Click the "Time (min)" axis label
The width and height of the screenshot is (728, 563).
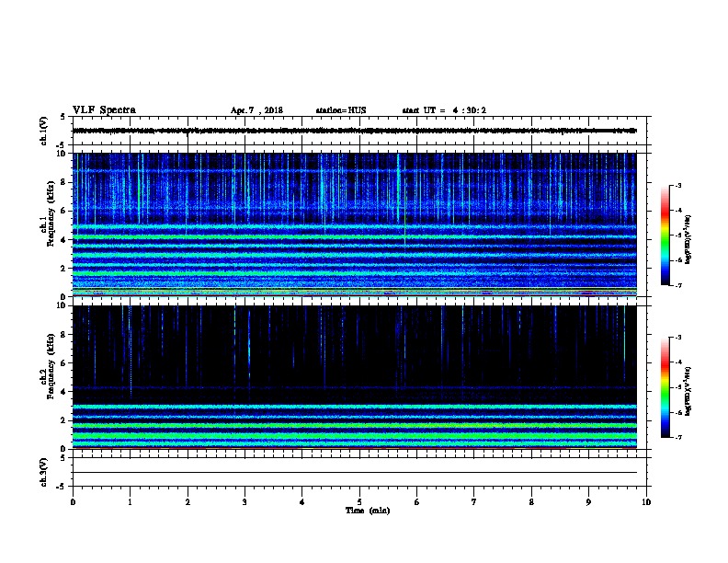(x=368, y=511)
